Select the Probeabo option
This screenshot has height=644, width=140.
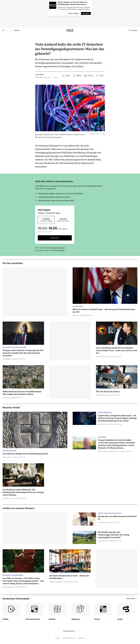tap(46, 220)
